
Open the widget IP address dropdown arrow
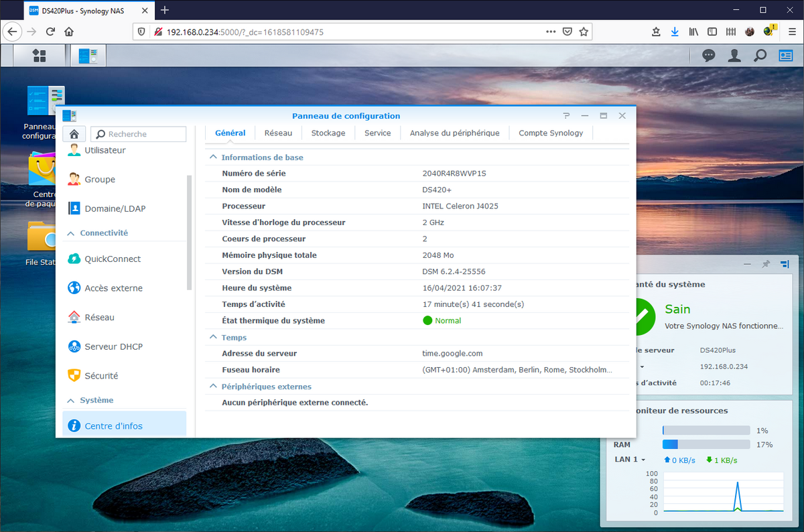point(642,367)
